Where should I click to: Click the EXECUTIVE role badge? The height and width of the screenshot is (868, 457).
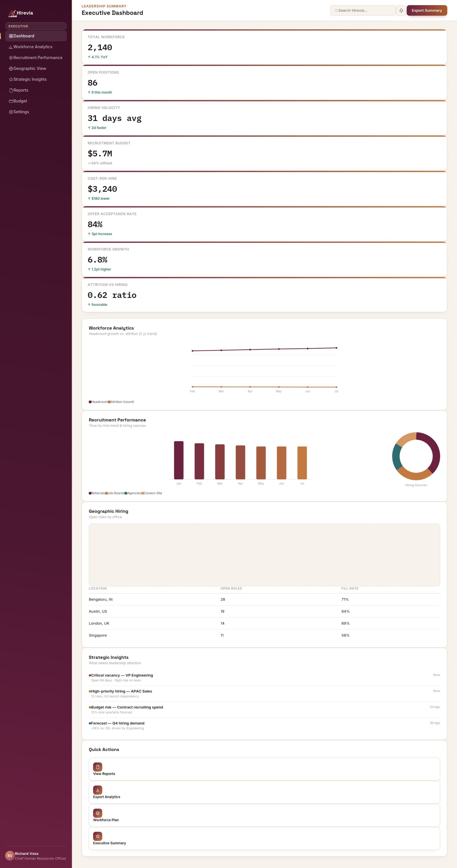click(x=36, y=26)
